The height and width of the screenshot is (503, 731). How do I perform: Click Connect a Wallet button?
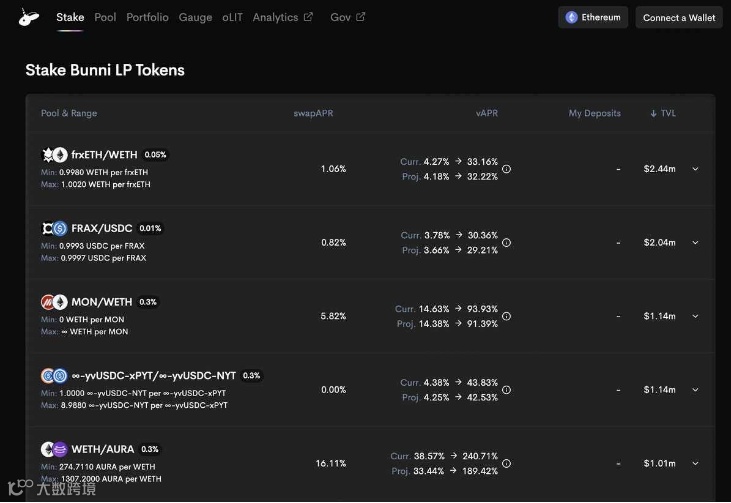679,17
